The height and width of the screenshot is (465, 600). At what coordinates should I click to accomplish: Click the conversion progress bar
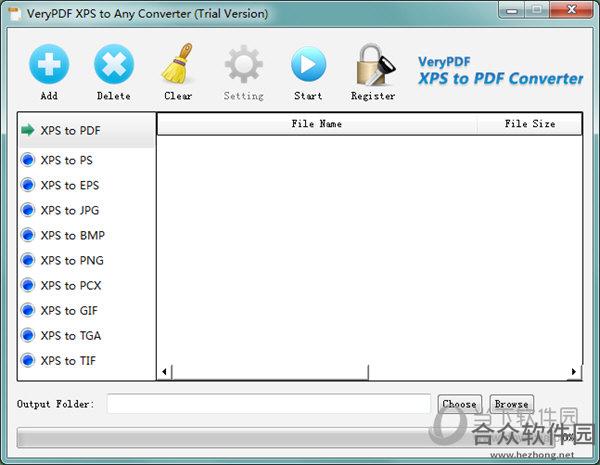[285, 437]
